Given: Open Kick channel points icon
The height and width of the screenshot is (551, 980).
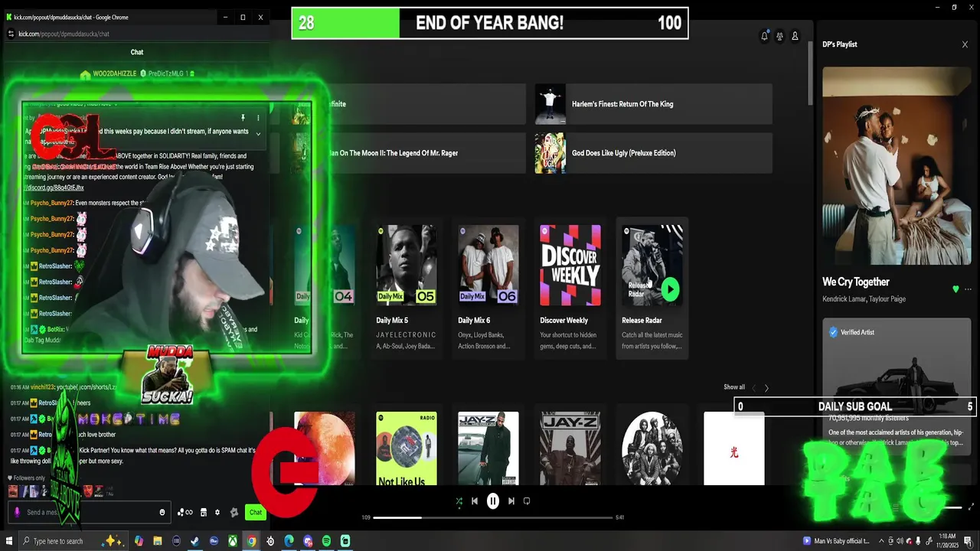Looking at the screenshot, I should pyautogui.click(x=185, y=512).
